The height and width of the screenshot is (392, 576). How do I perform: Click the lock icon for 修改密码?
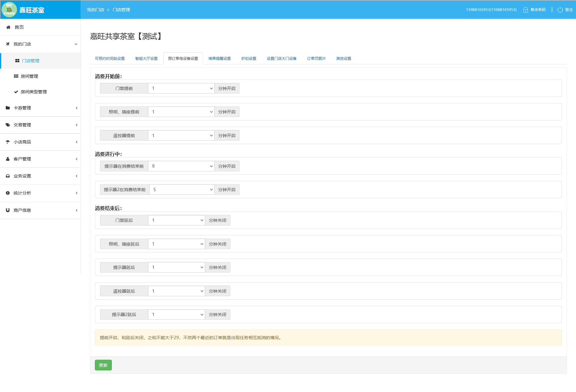pos(525,10)
